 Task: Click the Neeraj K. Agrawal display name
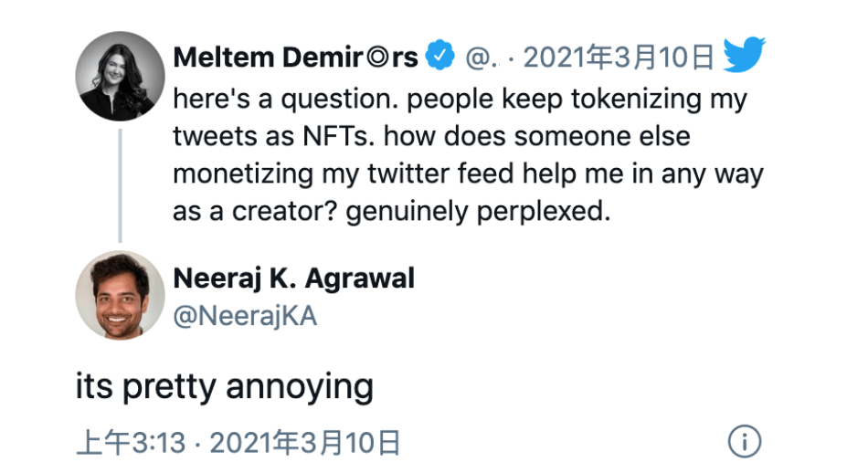pyautogui.click(x=293, y=279)
